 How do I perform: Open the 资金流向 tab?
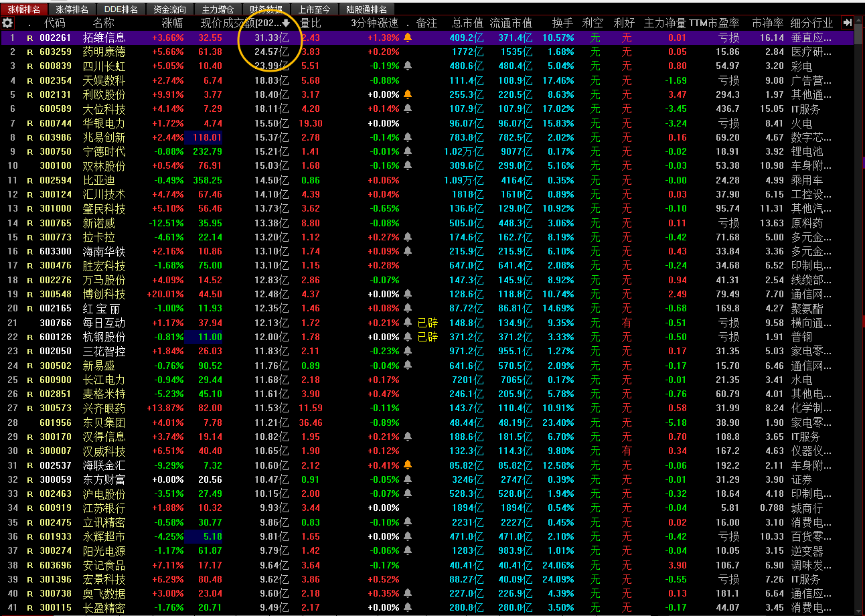[x=170, y=9]
